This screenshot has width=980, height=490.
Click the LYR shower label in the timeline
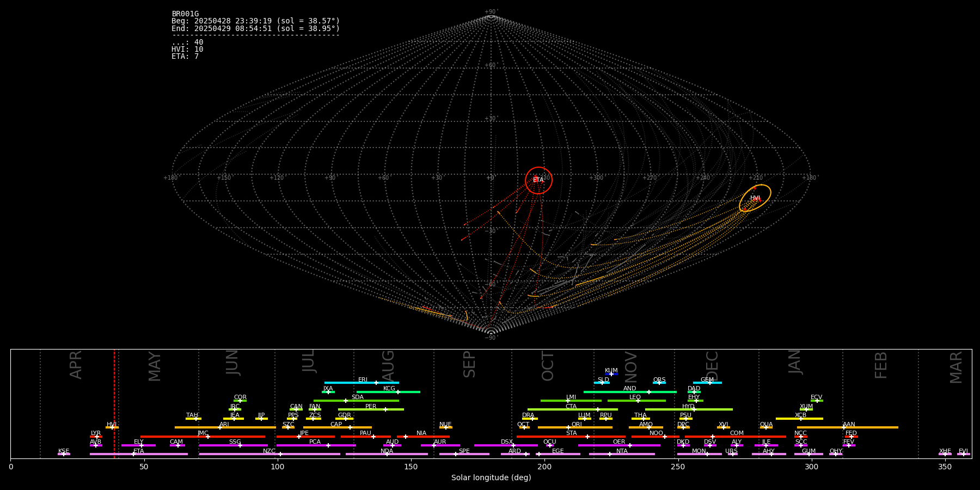tap(96, 433)
